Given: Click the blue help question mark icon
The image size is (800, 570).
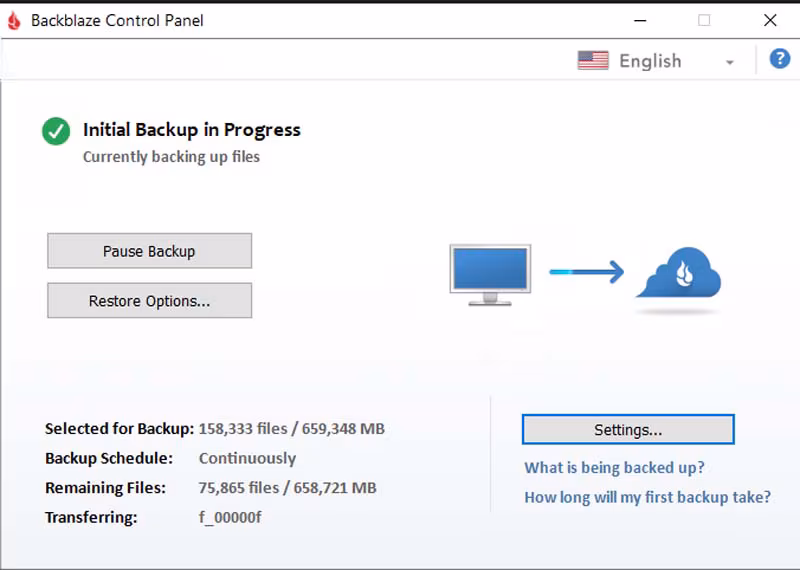Looking at the screenshot, I should [x=779, y=59].
